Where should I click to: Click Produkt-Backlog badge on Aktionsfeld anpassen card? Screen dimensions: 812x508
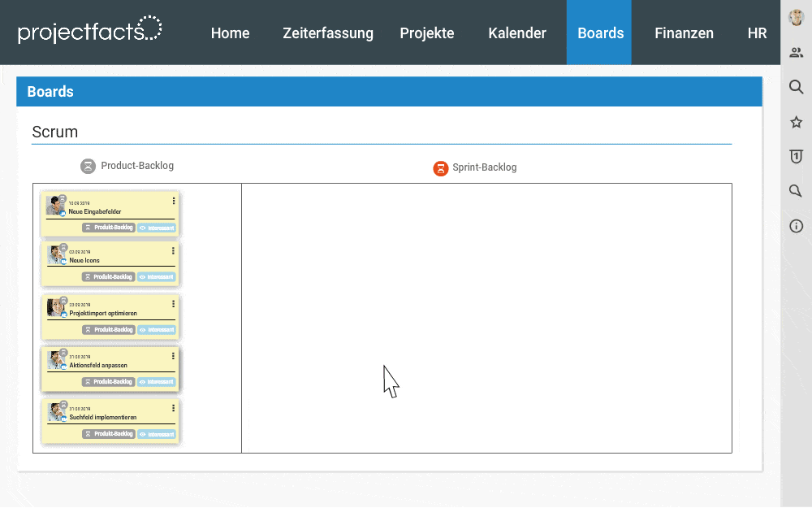108,382
